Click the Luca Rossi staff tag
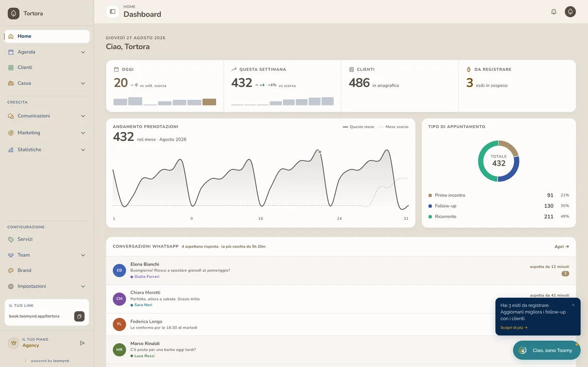This screenshot has width=588, height=367. click(x=142, y=356)
